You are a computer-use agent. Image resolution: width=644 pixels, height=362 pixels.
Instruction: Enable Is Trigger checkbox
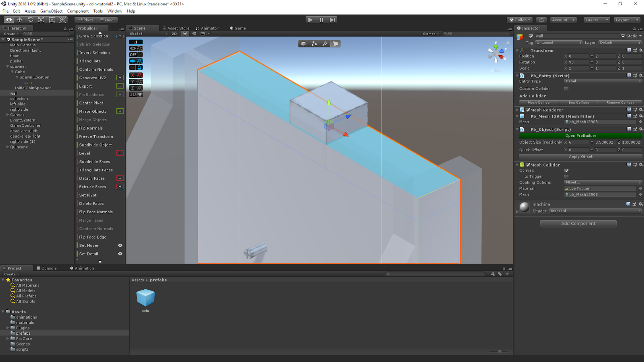pos(566,176)
